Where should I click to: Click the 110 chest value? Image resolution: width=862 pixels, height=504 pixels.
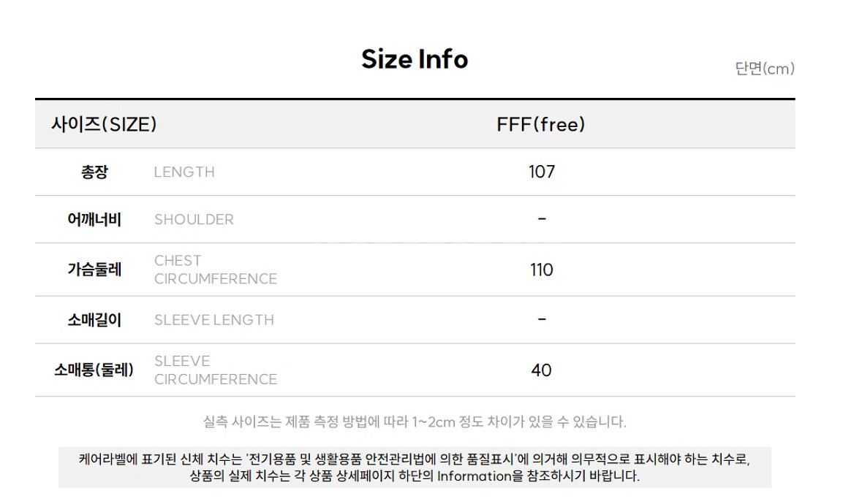click(x=542, y=270)
